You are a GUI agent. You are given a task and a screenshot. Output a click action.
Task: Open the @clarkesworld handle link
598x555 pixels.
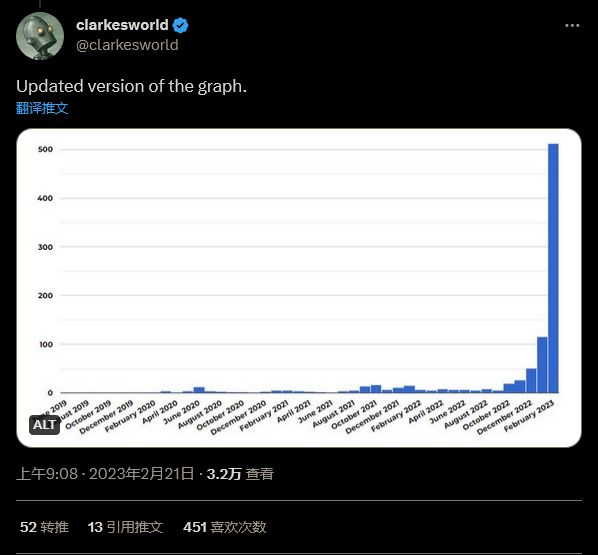pyautogui.click(x=127, y=45)
